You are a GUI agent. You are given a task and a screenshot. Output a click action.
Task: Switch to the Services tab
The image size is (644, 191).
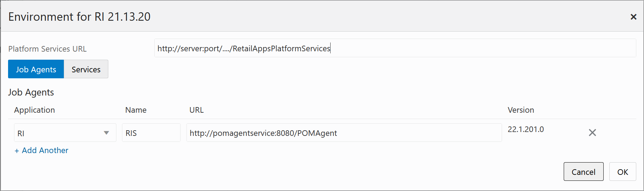click(86, 69)
